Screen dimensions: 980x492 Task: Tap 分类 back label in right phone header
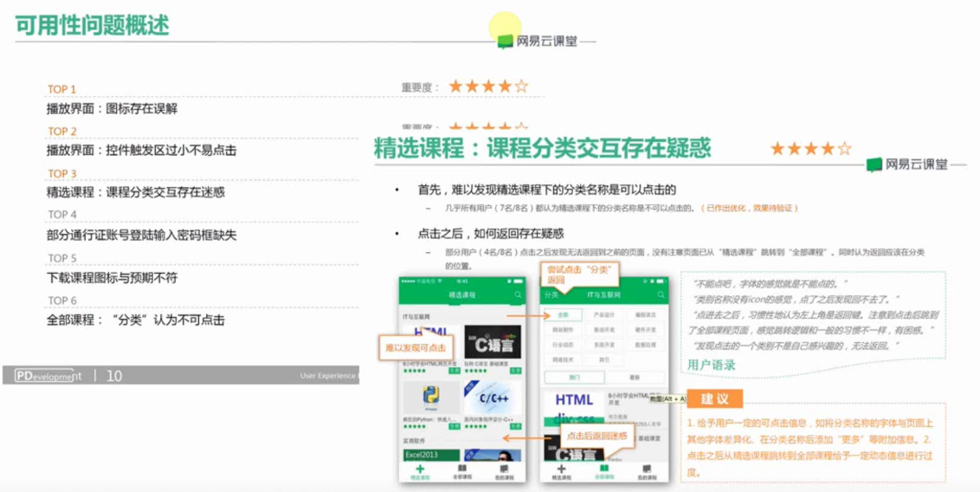point(551,295)
